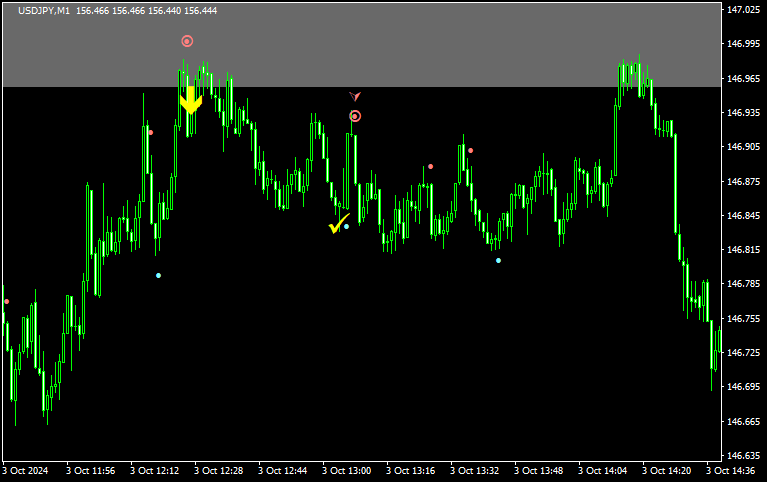Click the leftmost cyan dot below the candles
The height and width of the screenshot is (482, 767).
(158, 275)
